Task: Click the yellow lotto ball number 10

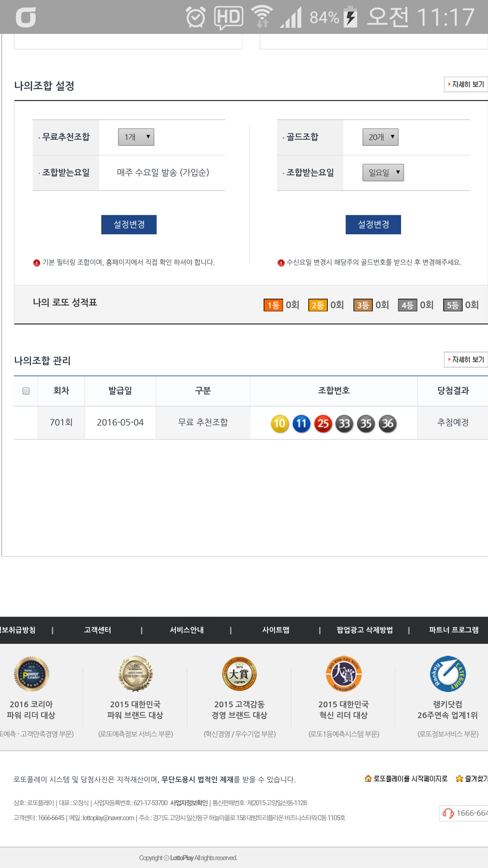Action: pyautogui.click(x=280, y=423)
